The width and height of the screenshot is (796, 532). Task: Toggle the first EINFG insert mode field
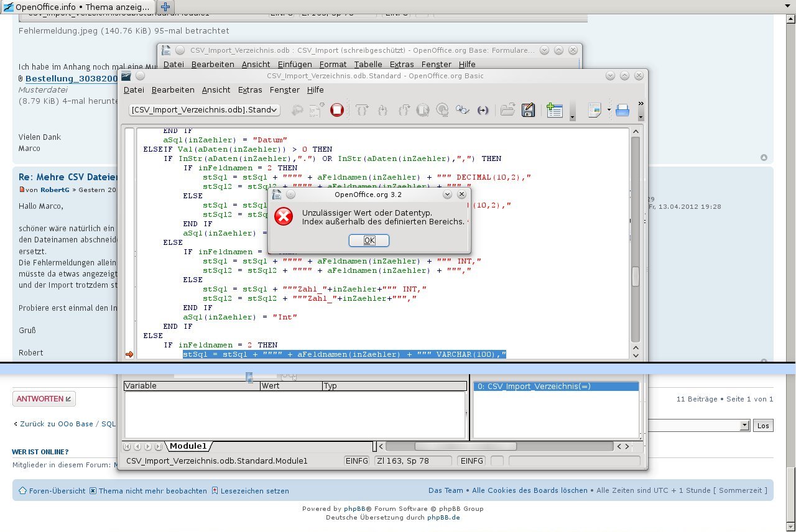(357, 461)
